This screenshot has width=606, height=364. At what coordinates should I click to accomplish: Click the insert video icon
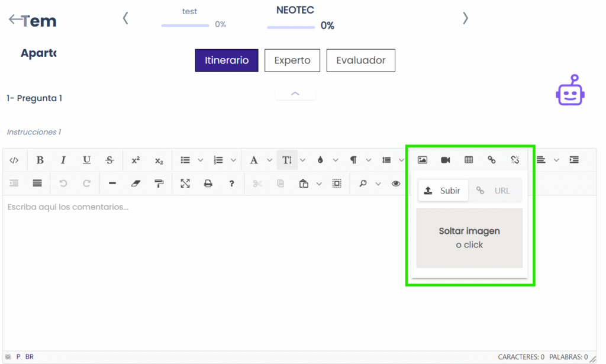click(446, 160)
